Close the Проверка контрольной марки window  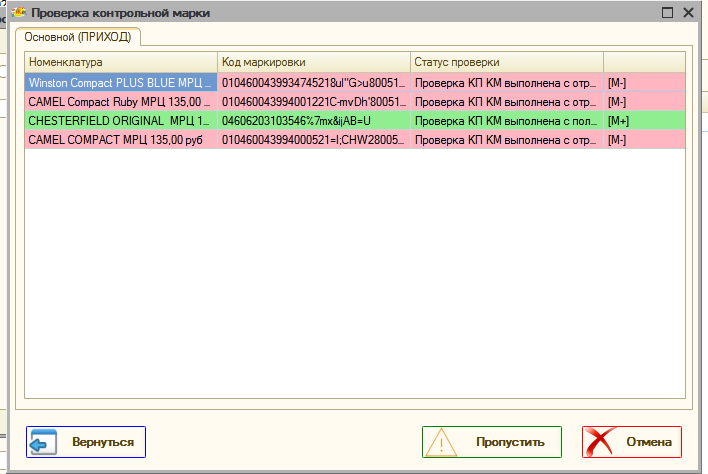pos(689,13)
